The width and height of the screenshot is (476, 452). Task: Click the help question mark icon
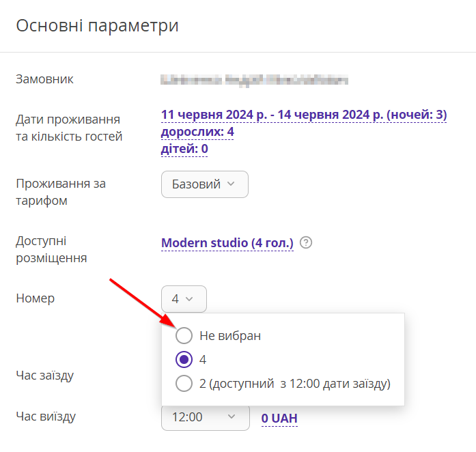click(306, 242)
